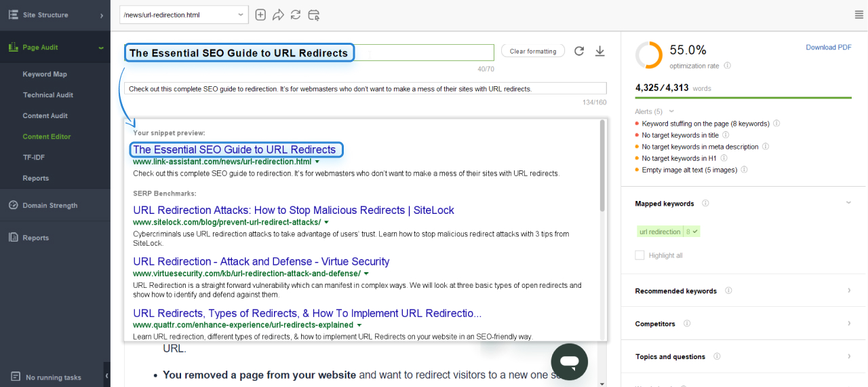The image size is (868, 387).
Task: Click the snippet preview vertical scrollbar
Action: click(602, 166)
